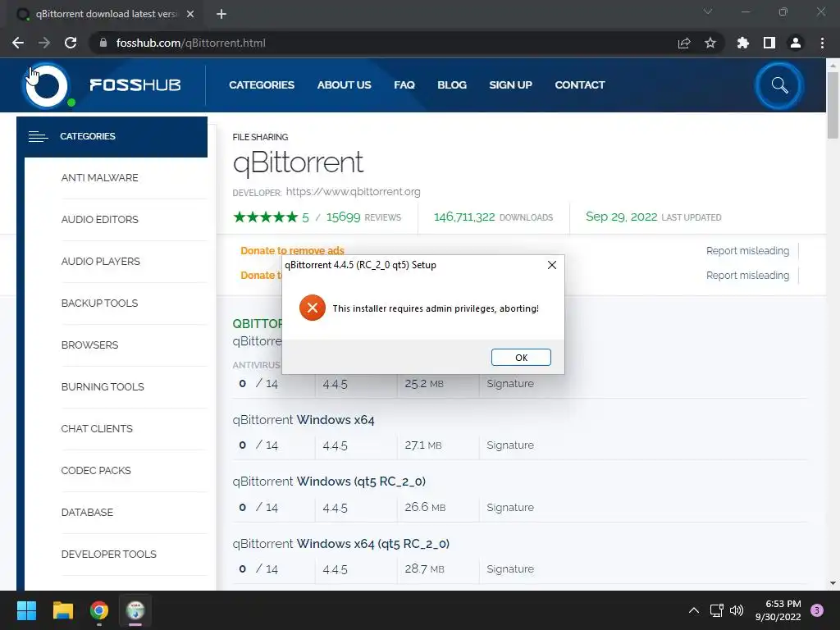Download qBittorrent Windows x64
The width and height of the screenshot is (840, 630).
click(x=304, y=420)
